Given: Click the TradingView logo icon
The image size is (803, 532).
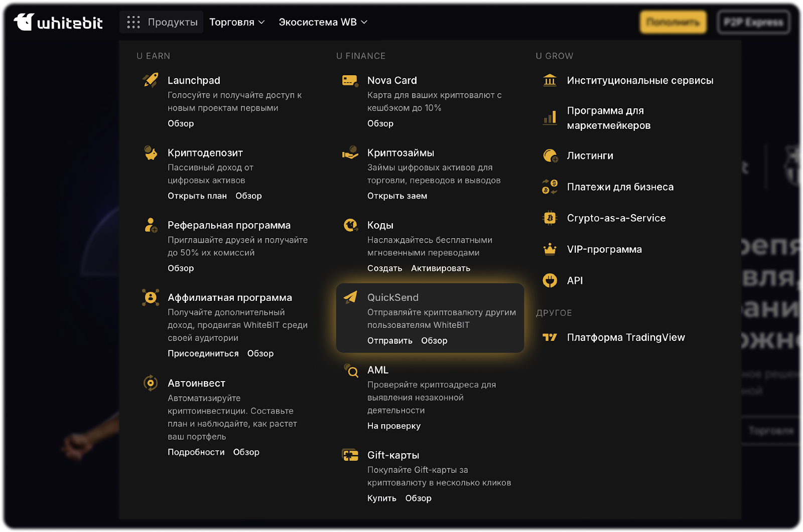Looking at the screenshot, I should coord(550,337).
